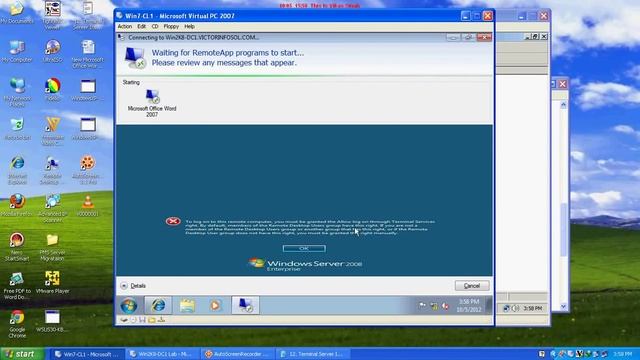Click the Microsoft Office Word 2007 RemoteApp icon
This screenshot has width=640, height=360.
point(152,103)
